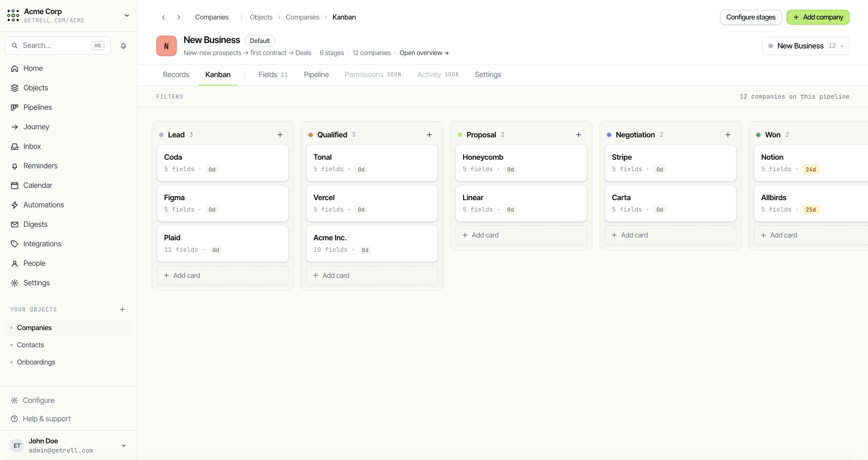
Task: Go to Pipelines in the sidebar
Action: click(x=69, y=108)
